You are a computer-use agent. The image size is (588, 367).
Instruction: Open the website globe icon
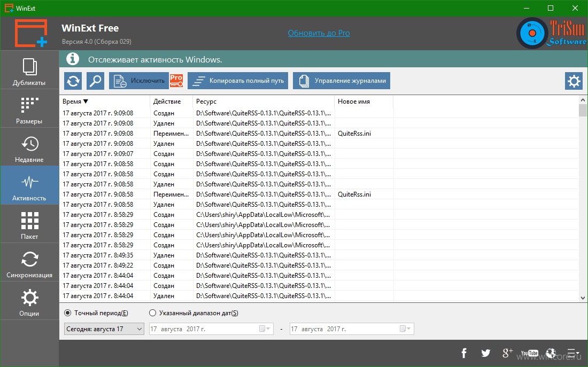tap(551, 353)
